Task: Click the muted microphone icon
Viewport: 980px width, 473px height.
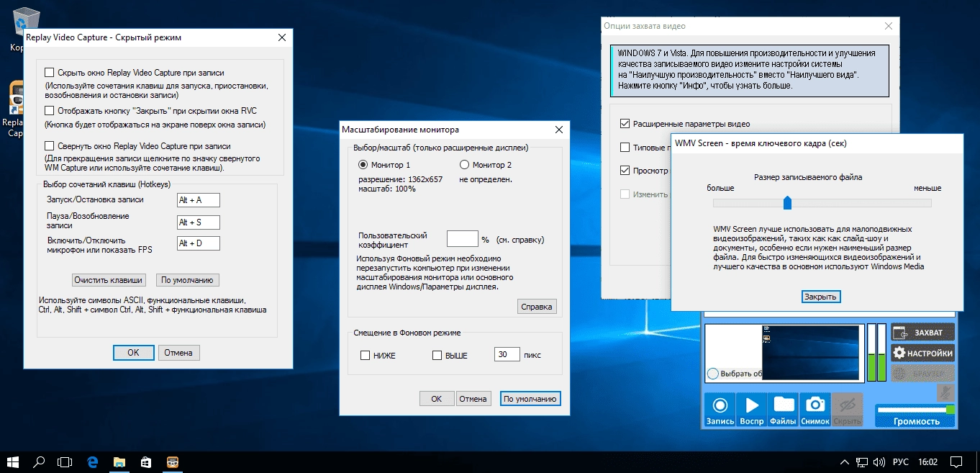Action: 946,393
